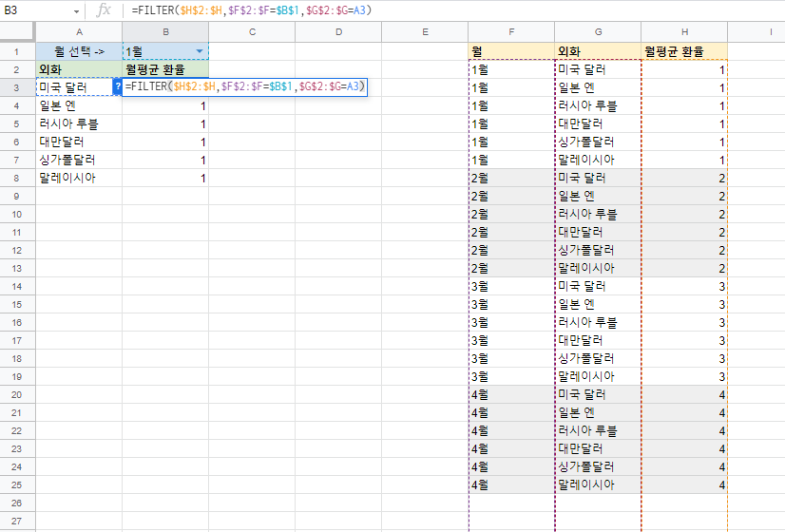Image resolution: width=785 pixels, height=532 pixels.
Task: Click inside the in-cell FILTER formula editor
Action: tap(244, 86)
